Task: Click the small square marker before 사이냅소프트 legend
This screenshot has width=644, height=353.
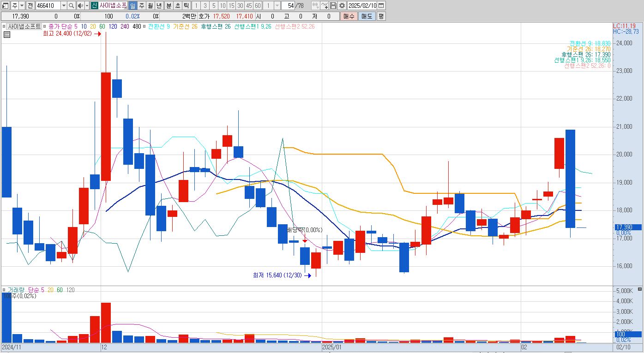Action: click(4, 26)
